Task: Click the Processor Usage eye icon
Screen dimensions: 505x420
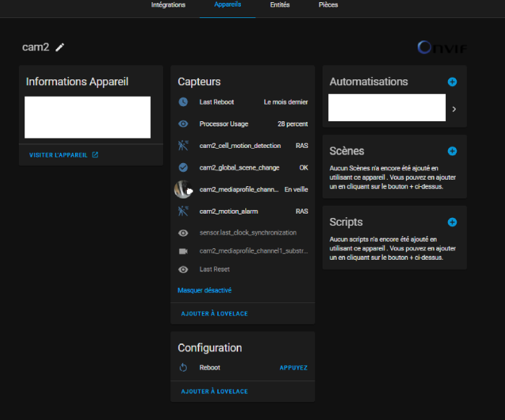Action: tap(183, 124)
